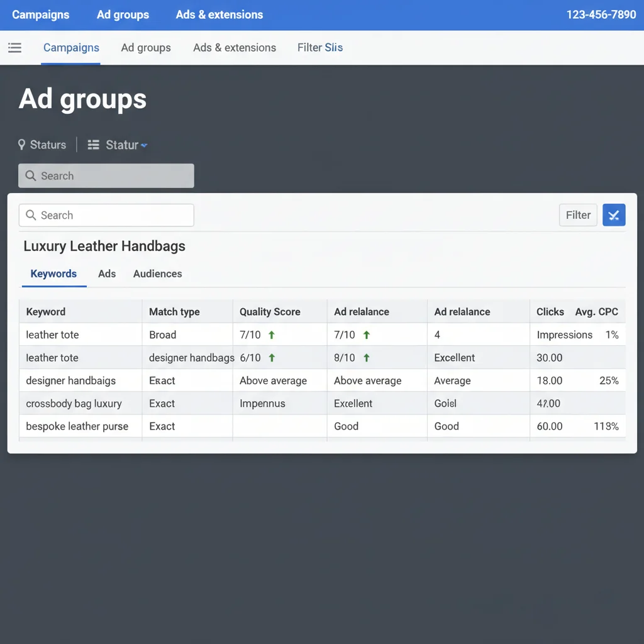Viewport: 644px width, 644px height.
Task: Select the bespoke leather purse keyword
Action: click(77, 426)
